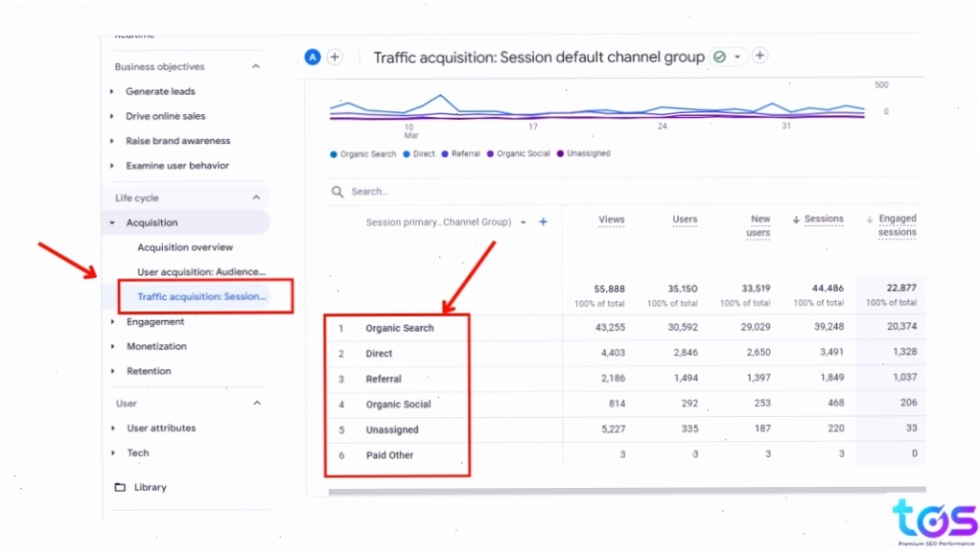Click the Users column header

(685, 220)
